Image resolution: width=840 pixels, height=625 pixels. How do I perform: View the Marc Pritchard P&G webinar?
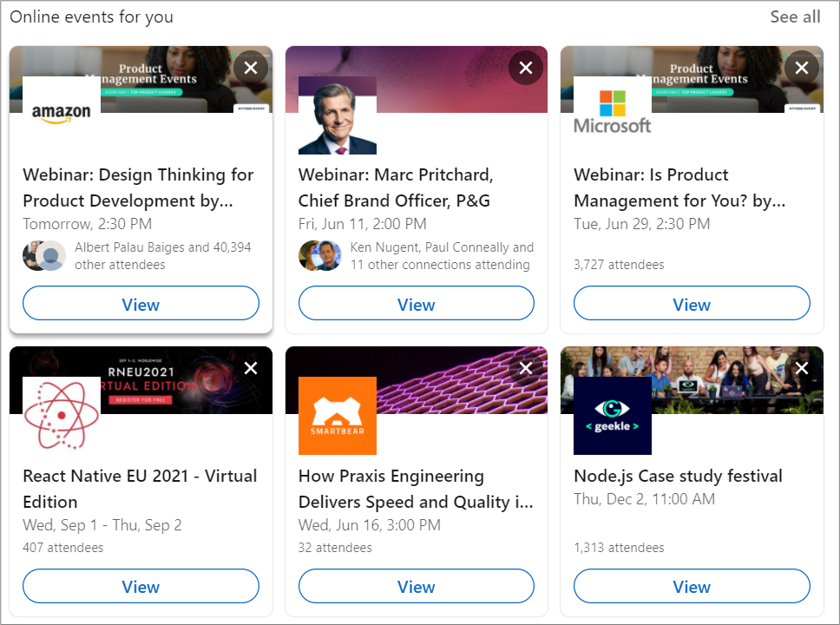point(416,304)
